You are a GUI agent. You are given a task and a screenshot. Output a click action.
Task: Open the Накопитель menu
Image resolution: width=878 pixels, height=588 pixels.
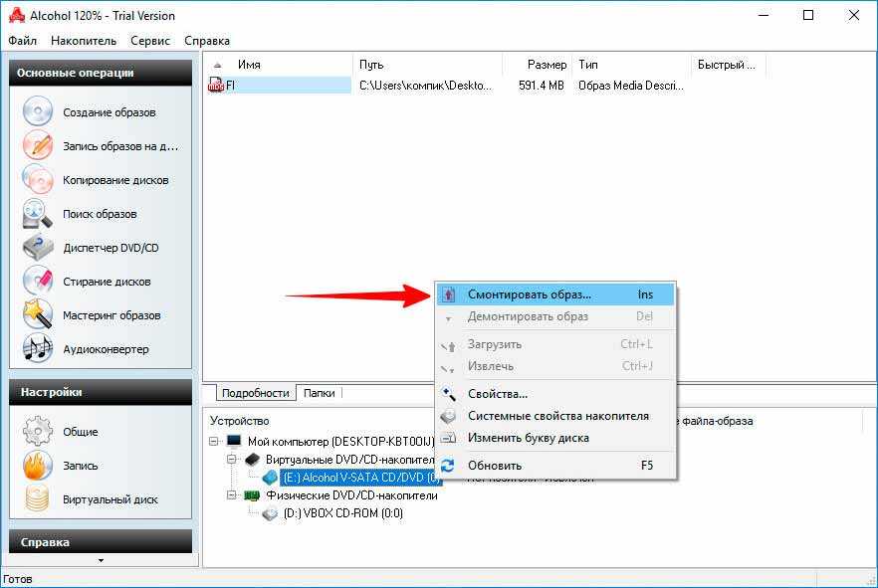pyautogui.click(x=84, y=40)
